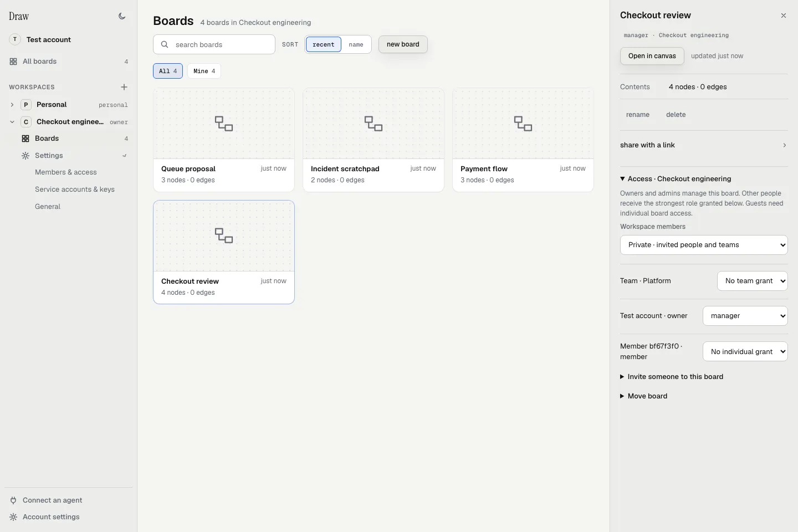Viewport: 798px width, 532px height.
Task: Open Team Platform grant dropdown
Action: click(753, 281)
